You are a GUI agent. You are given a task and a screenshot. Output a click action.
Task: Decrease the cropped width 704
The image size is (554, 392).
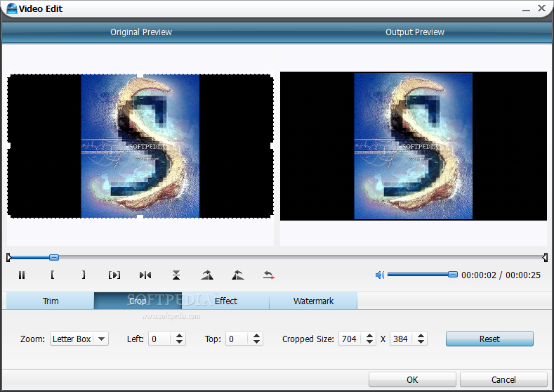pos(369,342)
